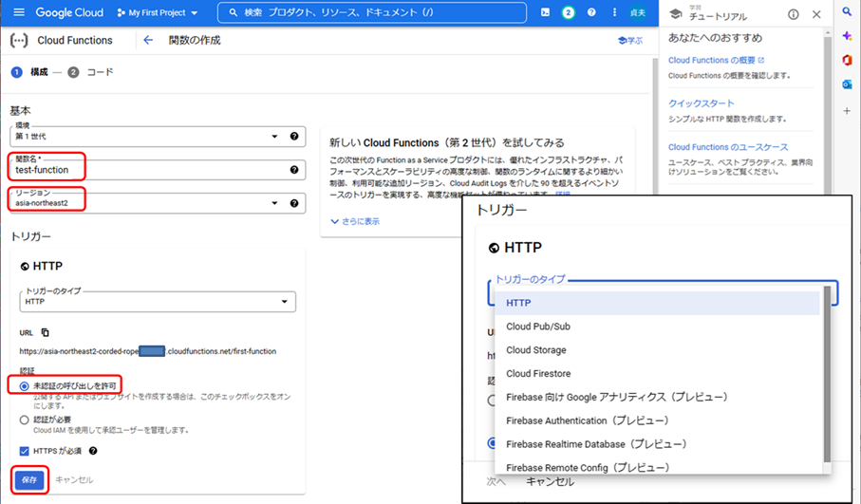The image size is (861, 504).
Task: Open the トリガーのタイプ dropdown set to HTTP
Action: 157,302
